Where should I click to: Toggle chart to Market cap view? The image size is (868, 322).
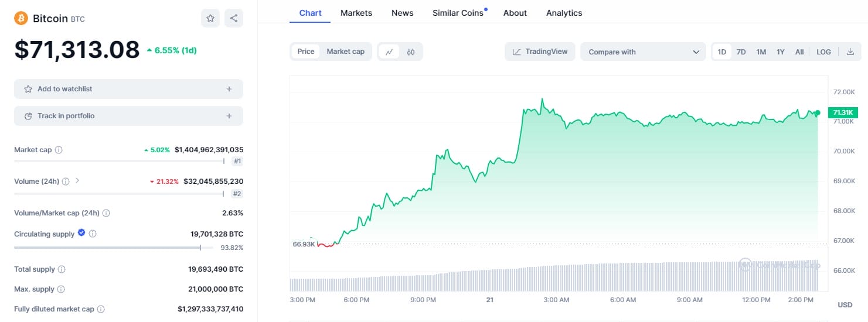click(x=345, y=52)
